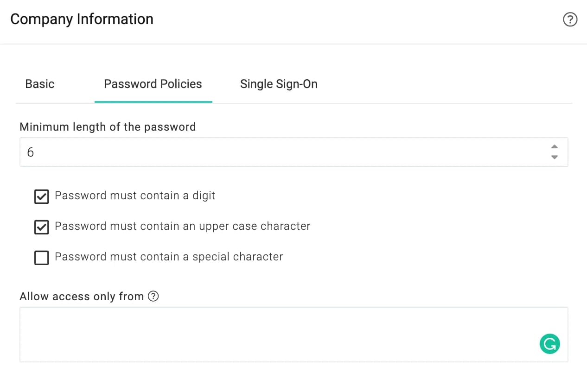Click the 'Password must contain an upper case character' label

(x=183, y=226)
